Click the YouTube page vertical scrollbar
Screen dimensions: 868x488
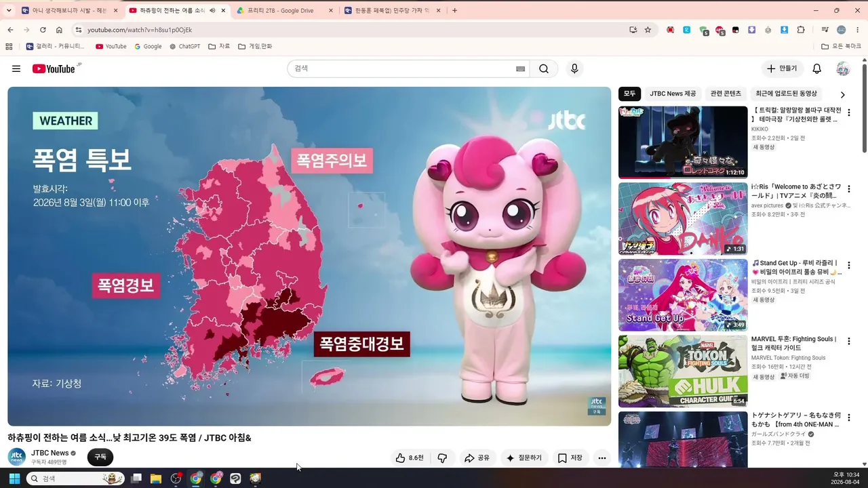coord(865,108)
